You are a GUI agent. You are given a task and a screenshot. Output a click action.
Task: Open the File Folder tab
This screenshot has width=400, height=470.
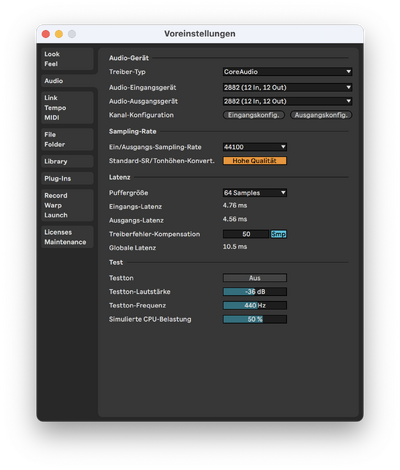[x=67, y=139]
